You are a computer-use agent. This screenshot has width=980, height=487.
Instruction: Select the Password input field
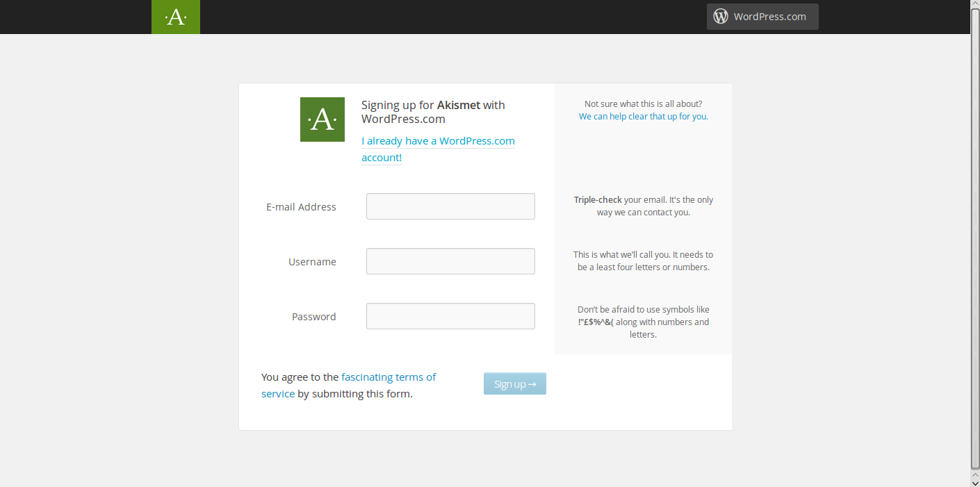point(450,316)
